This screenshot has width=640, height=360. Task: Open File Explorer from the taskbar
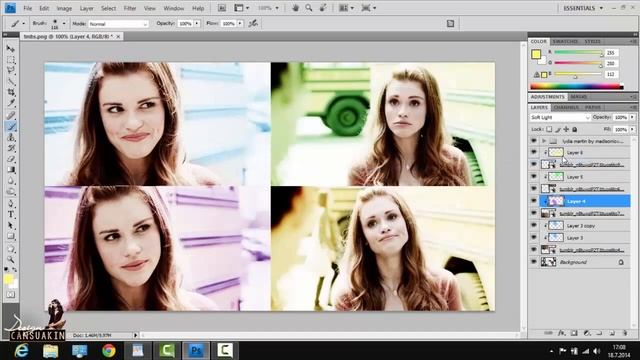(x=51, y=351)
